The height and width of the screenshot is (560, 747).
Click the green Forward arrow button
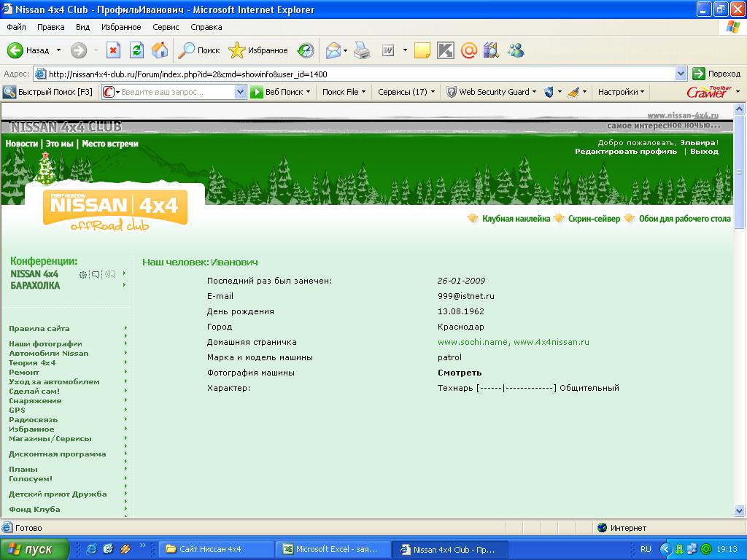[x=79, y=50]
